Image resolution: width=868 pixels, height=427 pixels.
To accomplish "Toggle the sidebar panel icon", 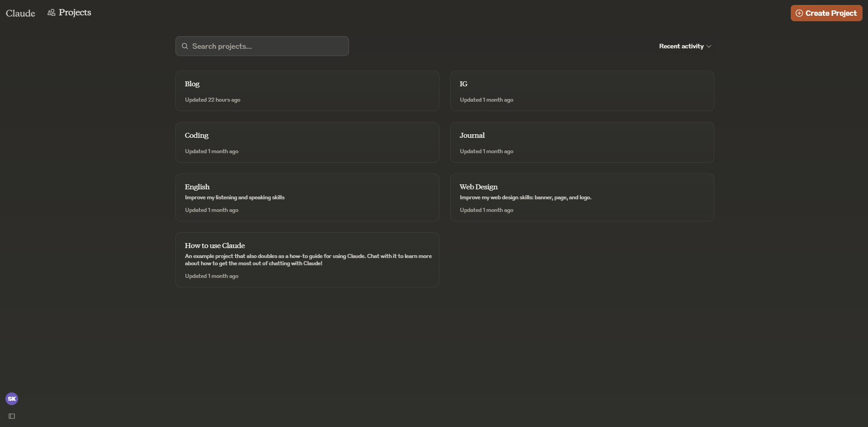I will pos(12,416).
